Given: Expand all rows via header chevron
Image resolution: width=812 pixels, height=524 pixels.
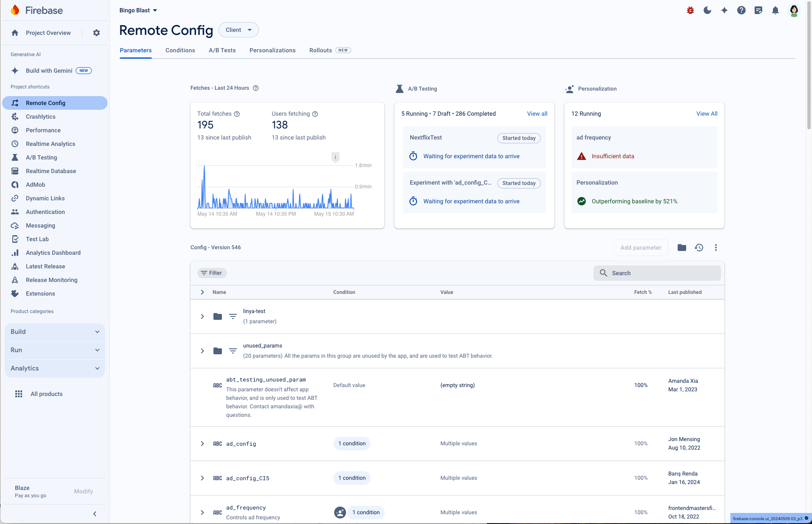Looking at the screenshot, I should tap(202, 292).
